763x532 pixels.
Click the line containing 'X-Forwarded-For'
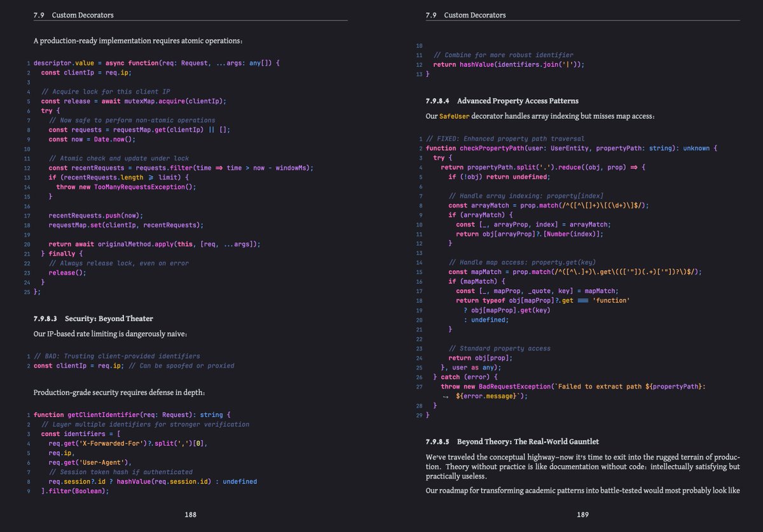click(x=128, y=444)
